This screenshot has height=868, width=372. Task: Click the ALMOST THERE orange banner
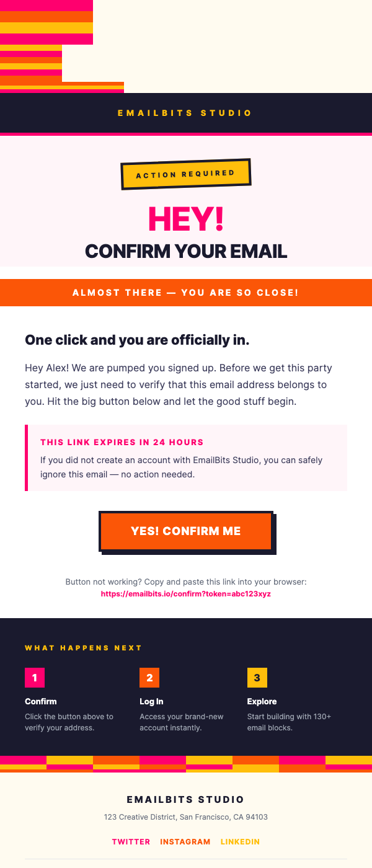click(186, 292)
